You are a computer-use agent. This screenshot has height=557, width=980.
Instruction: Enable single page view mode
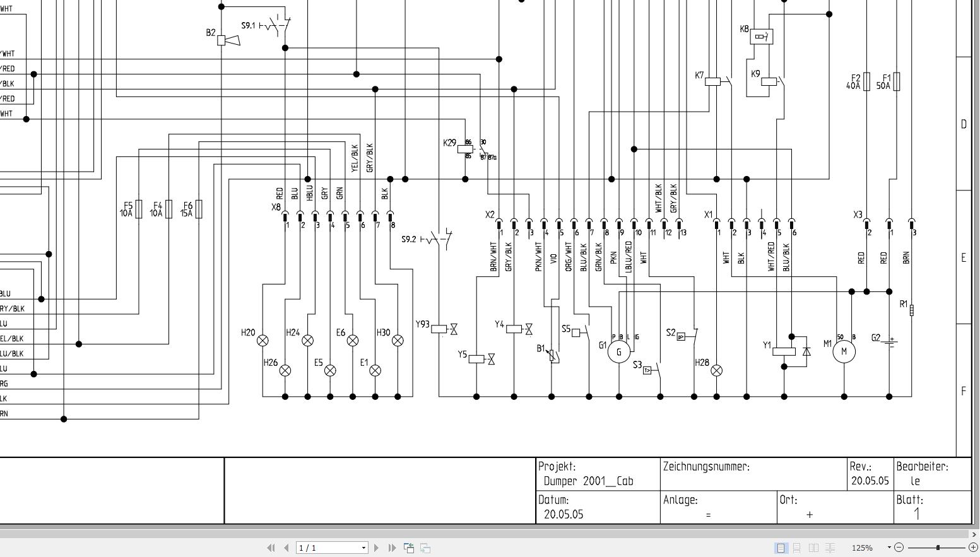[x=781, y=548]
